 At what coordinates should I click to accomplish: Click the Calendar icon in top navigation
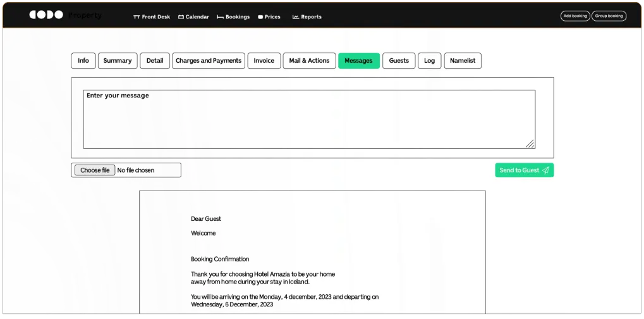pos(181,17)
